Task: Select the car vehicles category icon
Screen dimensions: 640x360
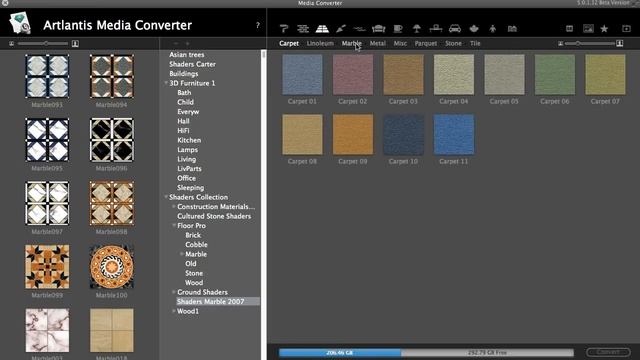Action: (x=455, y=29)
